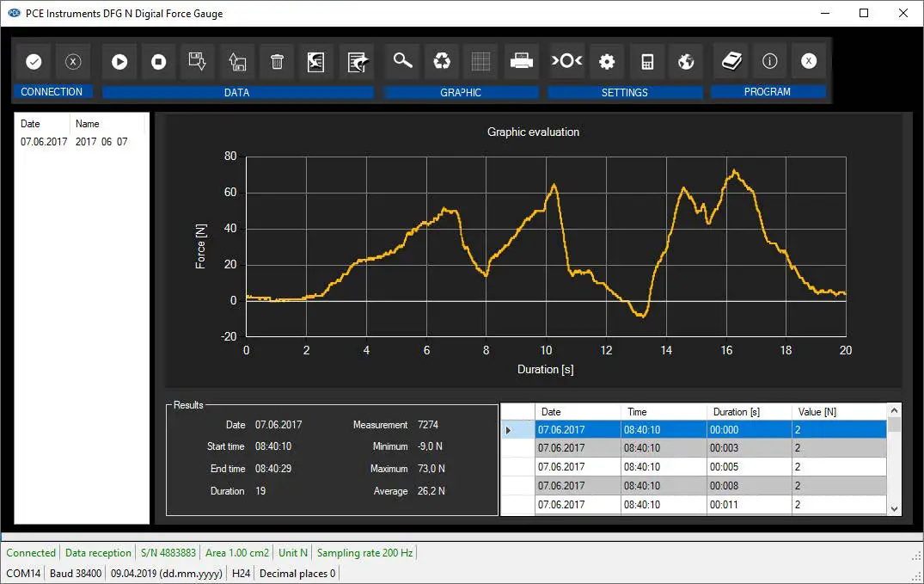Click the Value [N] table header
924x584 pixels.
pyautogui.click(x=839, y=412)
